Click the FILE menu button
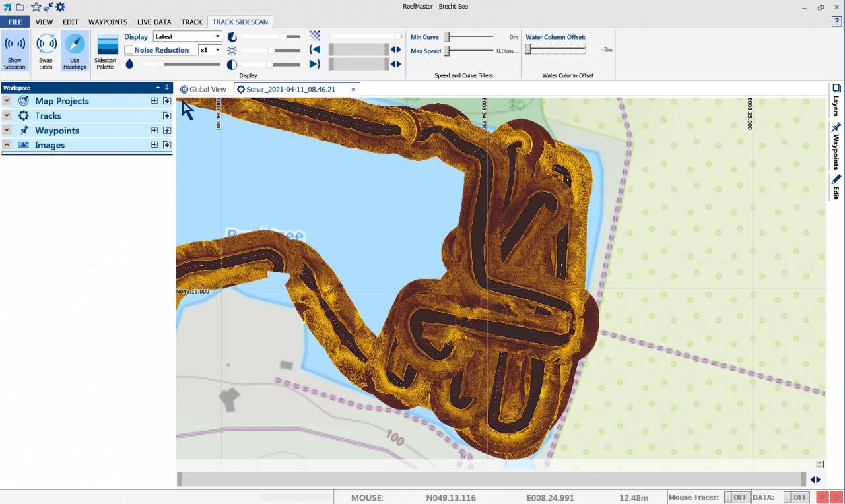This screenshot has height=504, width=845. click(x=15, y=22)
